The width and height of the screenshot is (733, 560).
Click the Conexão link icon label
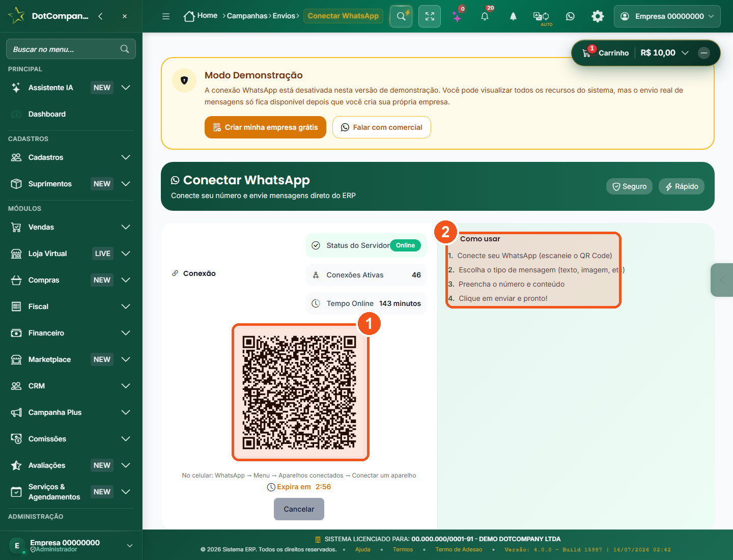194,273
